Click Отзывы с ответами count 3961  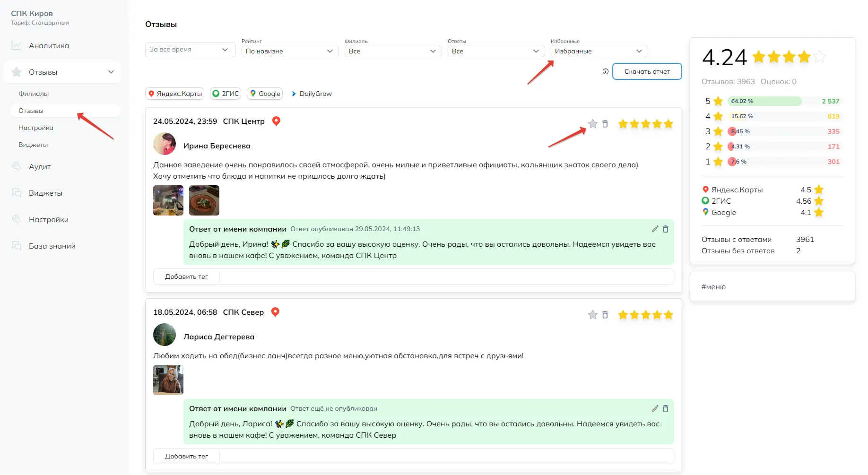(x=805, y=240)
